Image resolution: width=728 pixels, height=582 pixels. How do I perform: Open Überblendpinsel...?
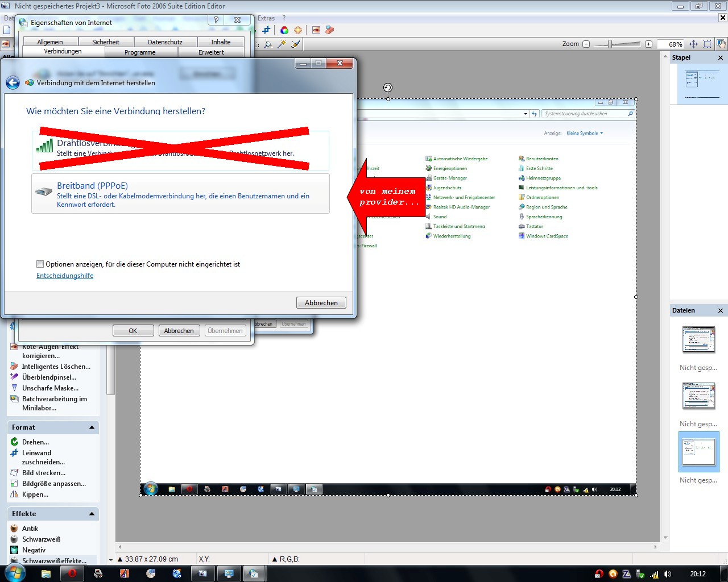[x=49, y=377]
